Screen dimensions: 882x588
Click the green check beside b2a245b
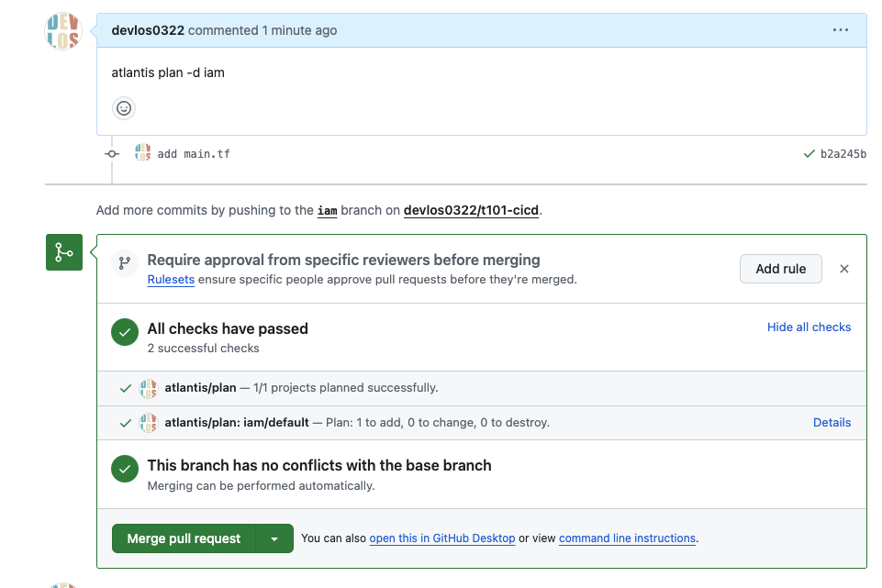pos(809,154)
